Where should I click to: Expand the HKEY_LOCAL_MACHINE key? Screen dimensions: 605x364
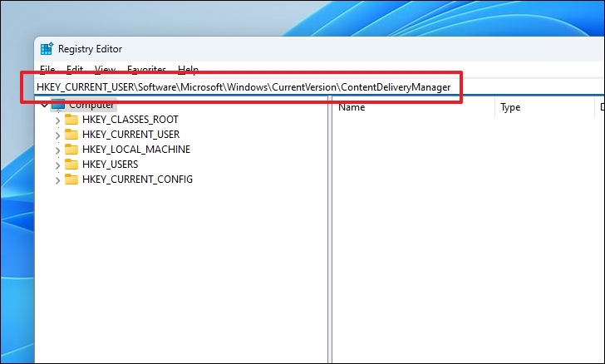click(57, 150)
